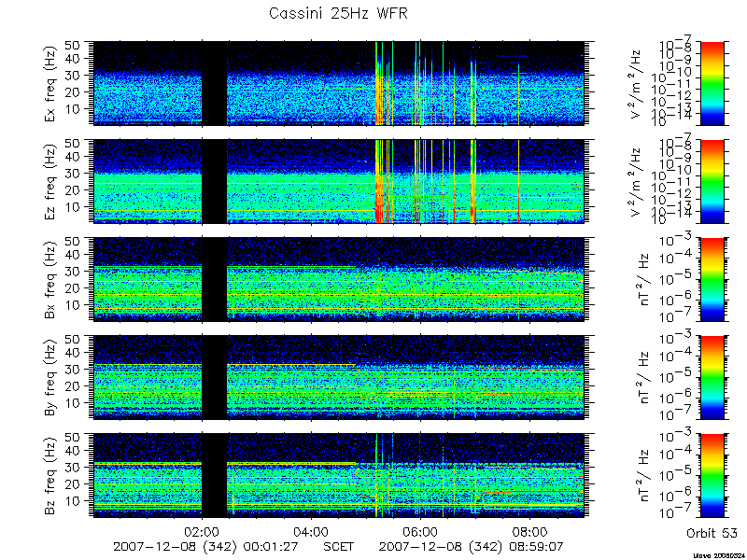
Task: Select the Bx spectrogram panel
Action: [x=338, y=279]
